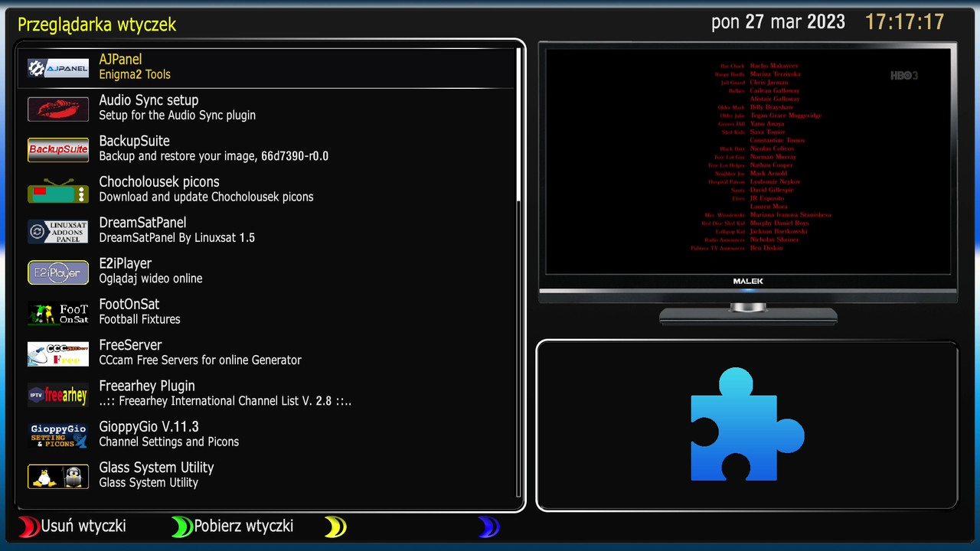980x551 pixels.
Task: Click the live TV preview picture
Action: point(748,161)
